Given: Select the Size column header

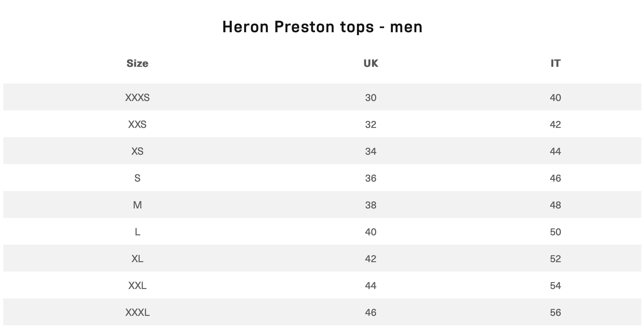Looking at the screenshot, I should [x=137, y=63].
